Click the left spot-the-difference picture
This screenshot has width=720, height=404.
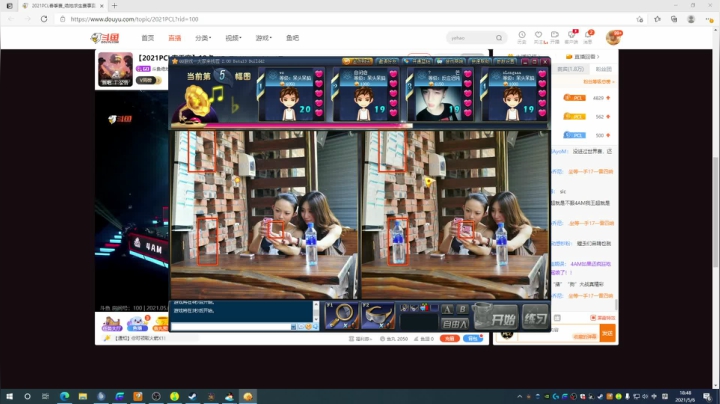[264, 214]
